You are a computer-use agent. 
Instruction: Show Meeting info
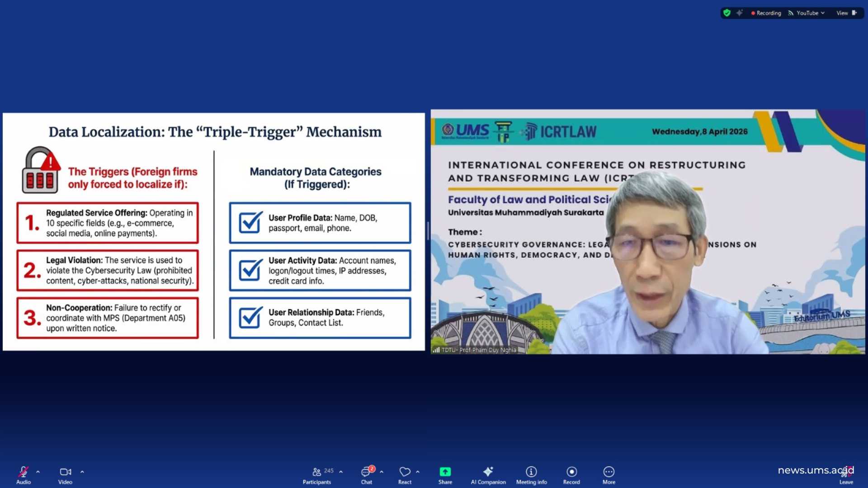click(x=531, y=472)
